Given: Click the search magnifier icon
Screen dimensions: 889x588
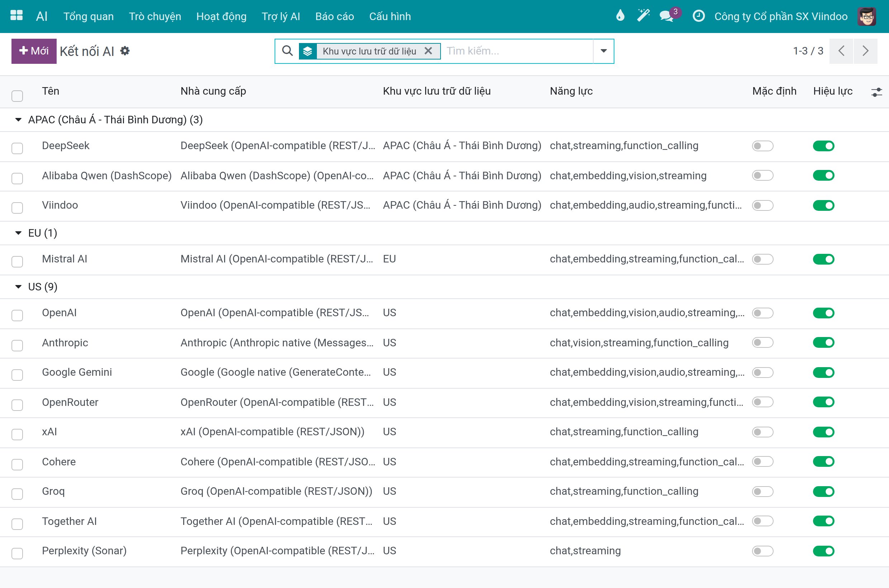Looking at the screenshot, I should pyautogui.click(x=287, y=51).
